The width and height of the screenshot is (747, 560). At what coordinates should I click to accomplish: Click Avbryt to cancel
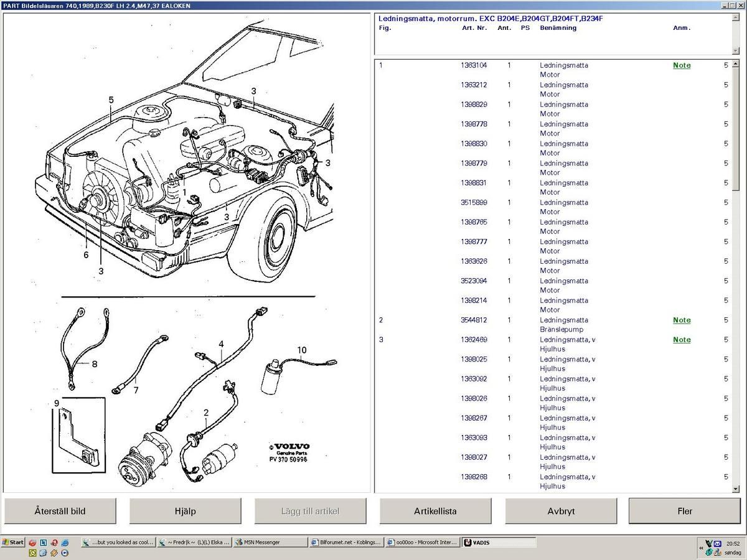click(561, 511)
